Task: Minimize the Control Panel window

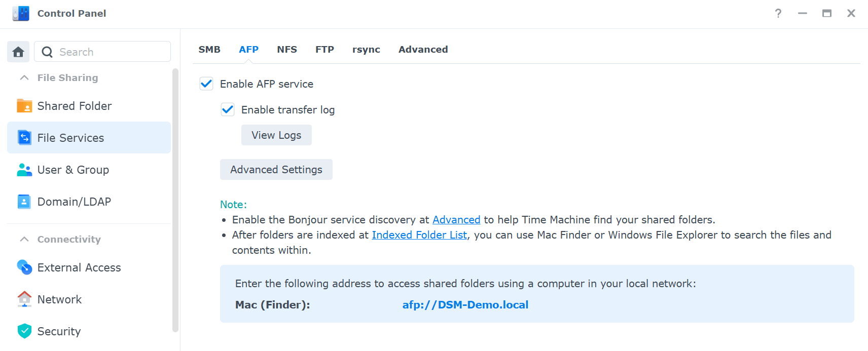Action: (803, 13)
